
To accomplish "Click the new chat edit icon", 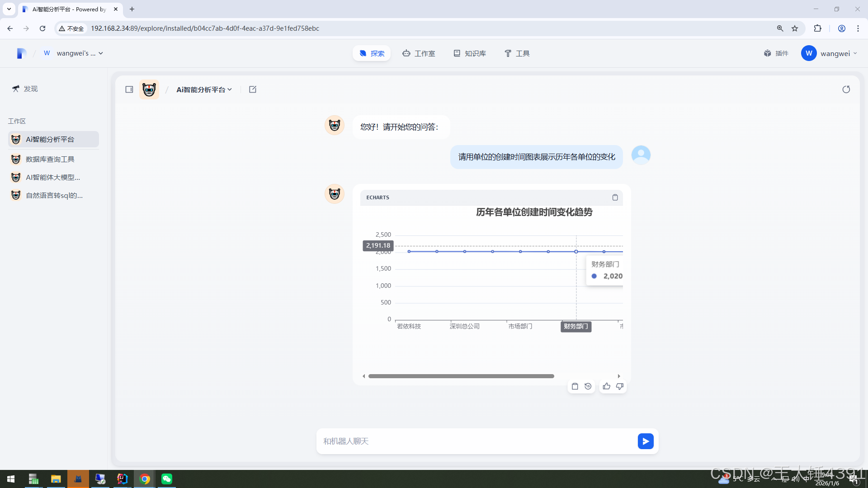I will (253, 89).
